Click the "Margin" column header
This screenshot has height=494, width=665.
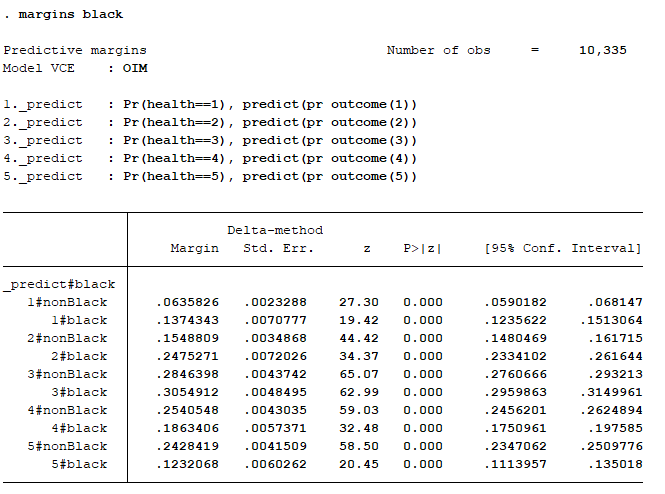(x=194, y=249)
